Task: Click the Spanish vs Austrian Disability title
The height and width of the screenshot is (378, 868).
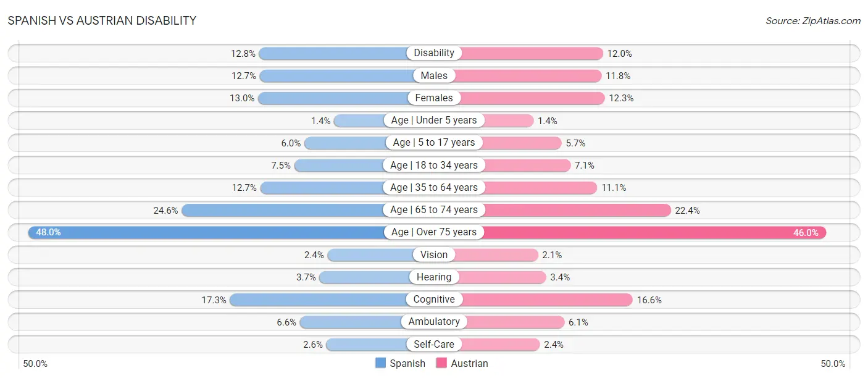Action: coord(102,20)
